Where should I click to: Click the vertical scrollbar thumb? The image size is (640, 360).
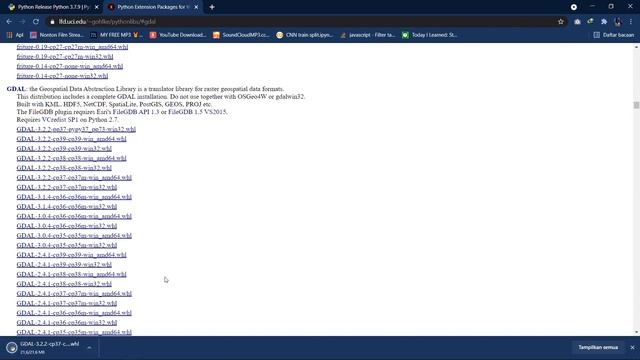(636, 105)
